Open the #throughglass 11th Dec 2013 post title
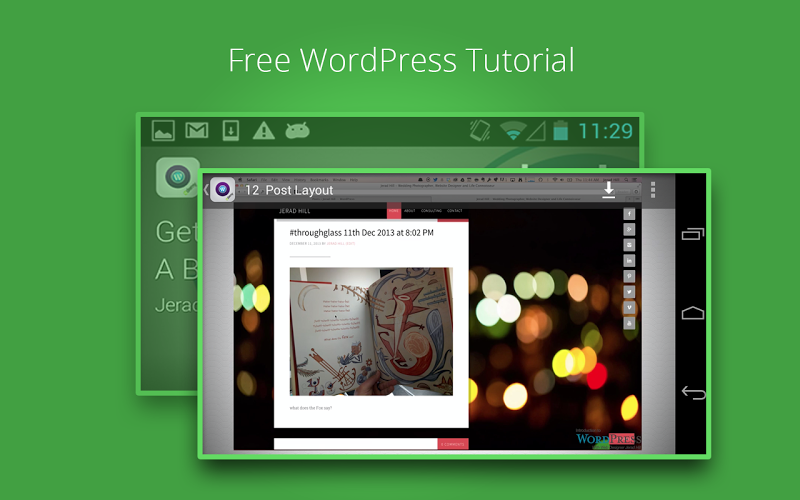800x500 pixels. click(361, 233)
